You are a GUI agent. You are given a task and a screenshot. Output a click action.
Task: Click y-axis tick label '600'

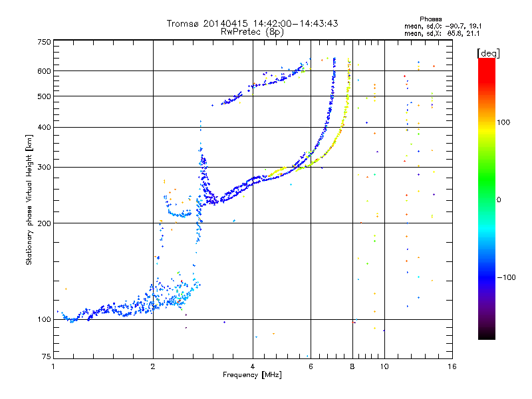click(x=44, y=71)
